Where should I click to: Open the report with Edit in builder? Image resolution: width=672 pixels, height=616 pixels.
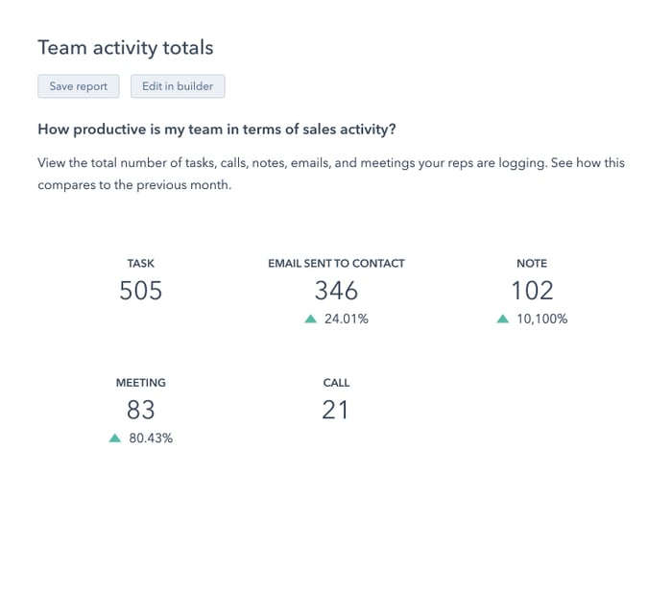178,86
